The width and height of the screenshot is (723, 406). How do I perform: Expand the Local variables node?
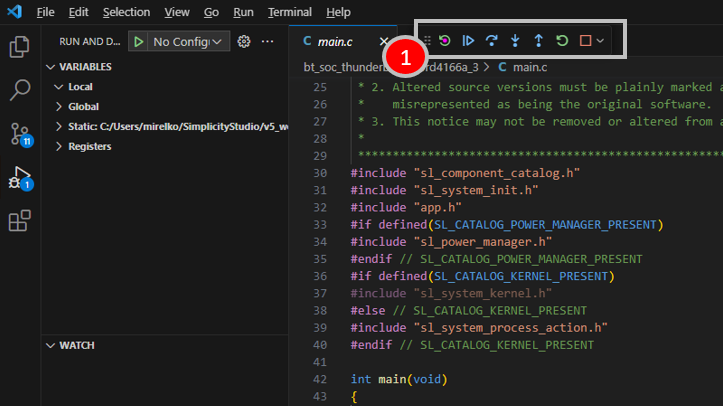(82, 87)
